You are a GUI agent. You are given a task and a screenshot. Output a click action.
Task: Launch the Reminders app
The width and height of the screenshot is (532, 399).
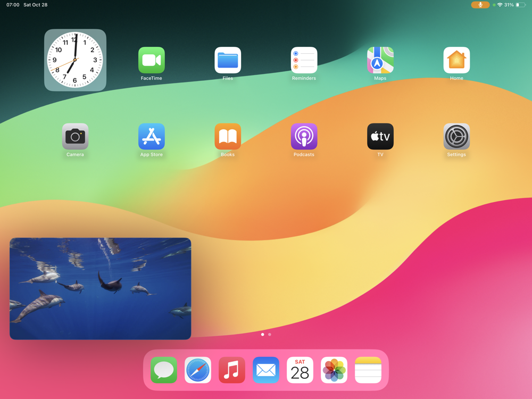coord(304,60)
